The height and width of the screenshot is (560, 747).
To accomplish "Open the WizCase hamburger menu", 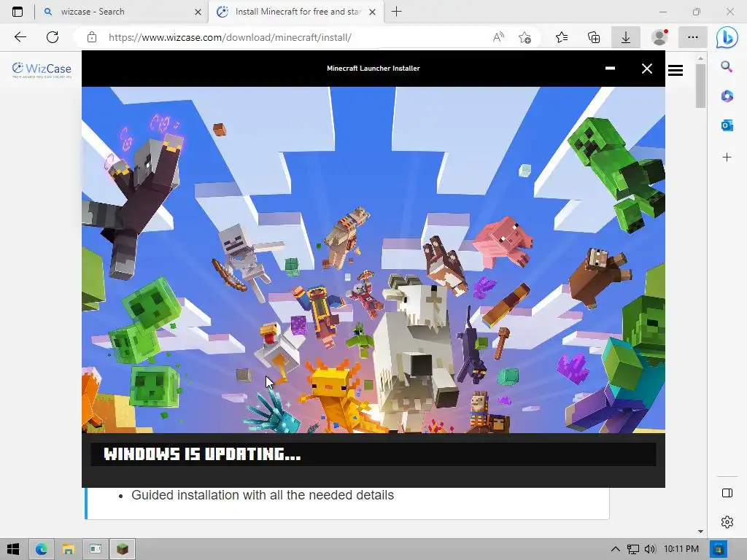I will tap(676, 71).
